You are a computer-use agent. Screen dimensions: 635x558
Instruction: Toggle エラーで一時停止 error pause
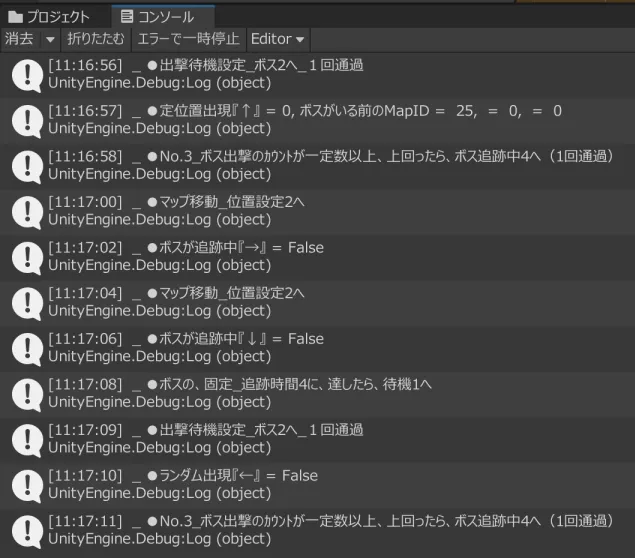point(189,39)
